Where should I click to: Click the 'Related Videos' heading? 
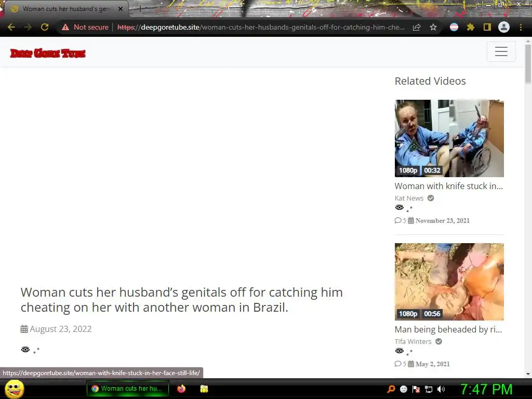click(430, 81)
